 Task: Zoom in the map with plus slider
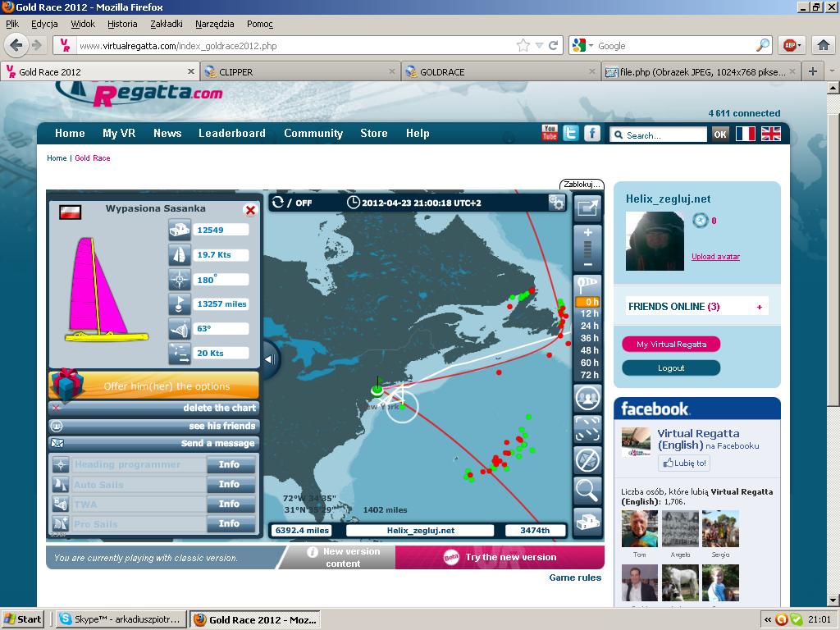587,233
